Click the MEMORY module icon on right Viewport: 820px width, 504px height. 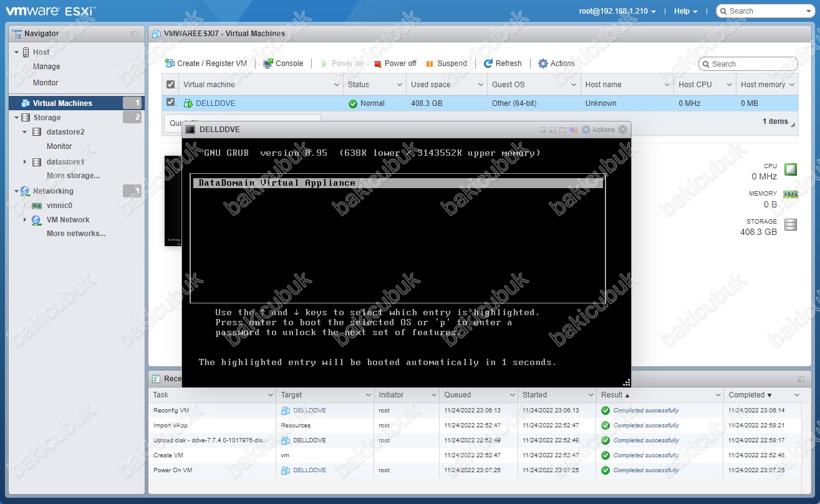[791, 194]
